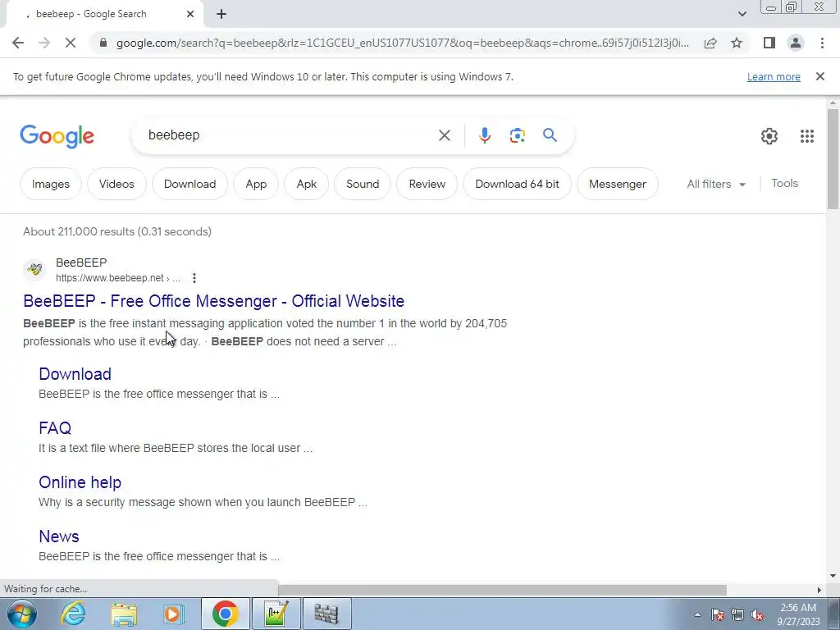Select the Sound filter chip
840x630 pixels.
click(x=362, y=184)
